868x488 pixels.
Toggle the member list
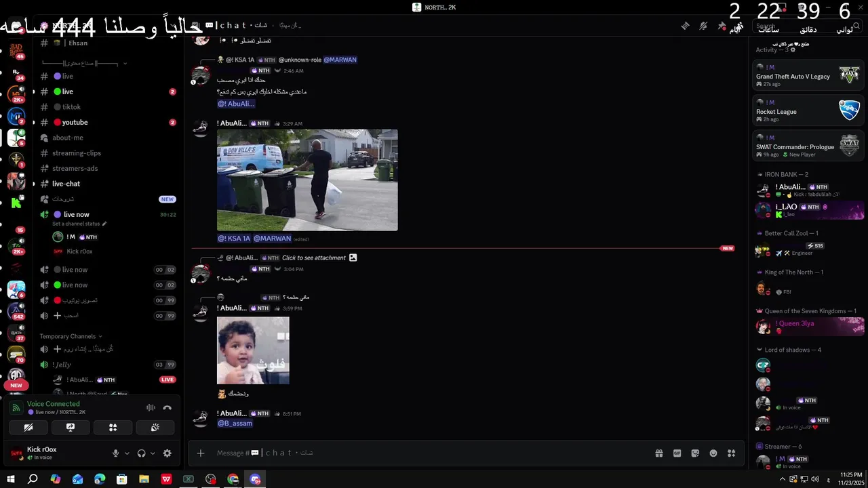tap(739, 26)
